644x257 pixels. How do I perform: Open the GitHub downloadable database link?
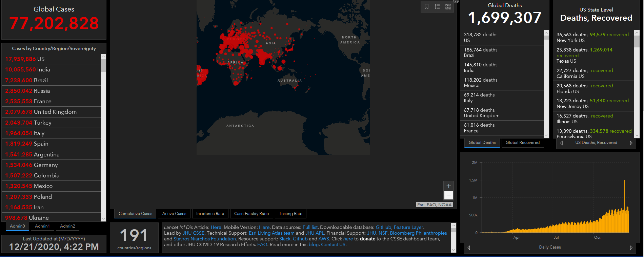pyautogui.click(x=383, y=227)
